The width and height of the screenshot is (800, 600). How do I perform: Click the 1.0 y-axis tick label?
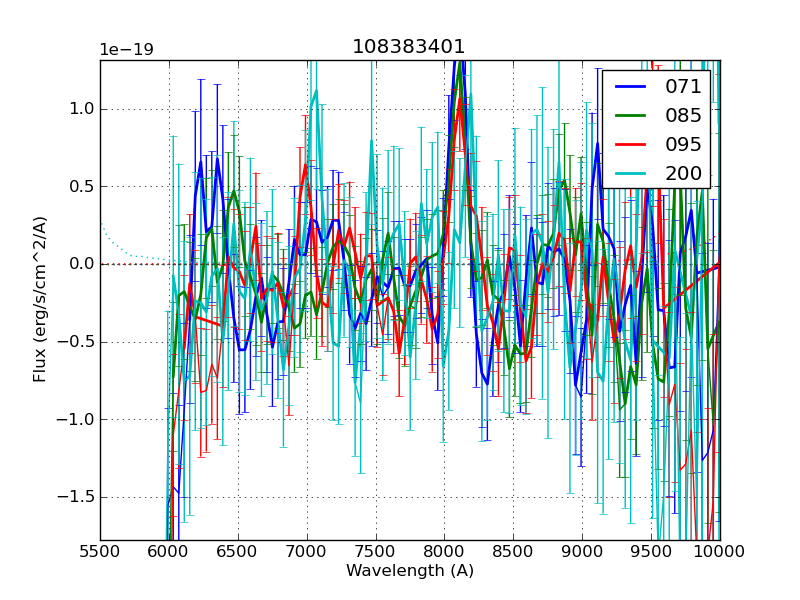tap(80, 109)
